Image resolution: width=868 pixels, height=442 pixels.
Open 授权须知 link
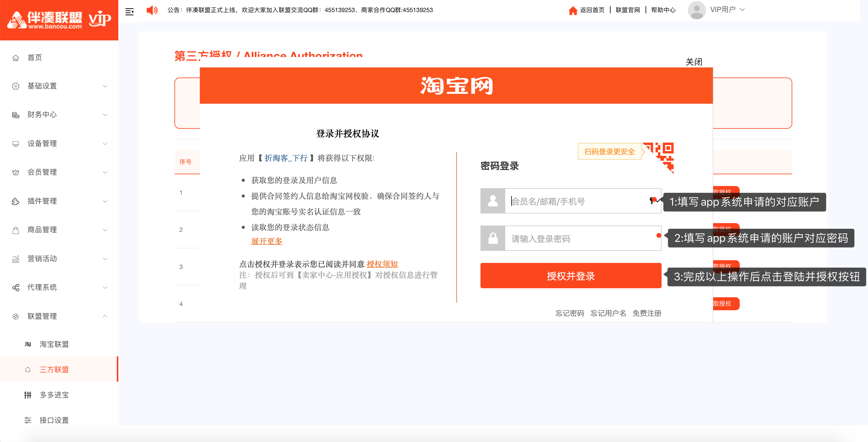382,264
